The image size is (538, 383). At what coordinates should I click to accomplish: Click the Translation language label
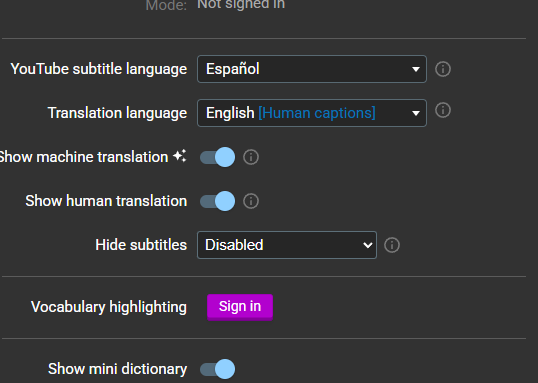coord(117,113)
